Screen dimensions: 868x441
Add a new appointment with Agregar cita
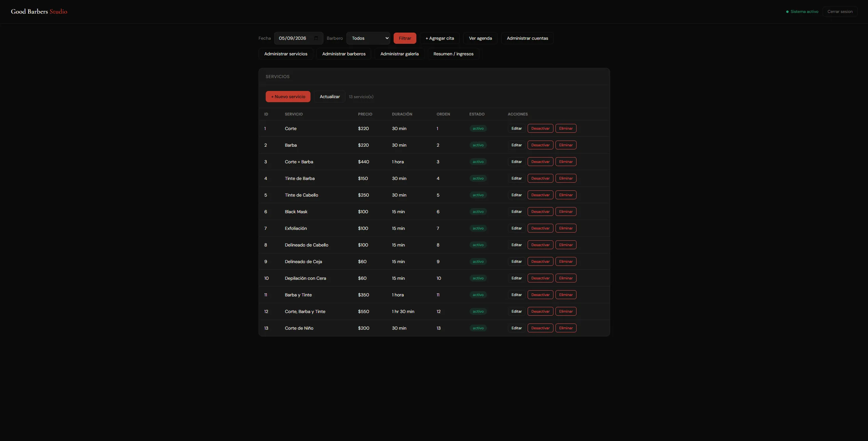[x=440, y=38]
